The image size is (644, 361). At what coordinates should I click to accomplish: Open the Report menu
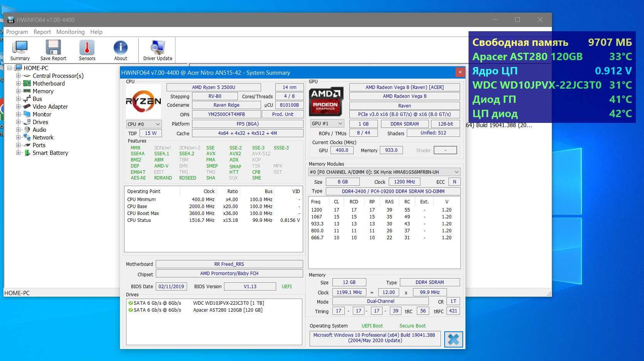(42, 32)
